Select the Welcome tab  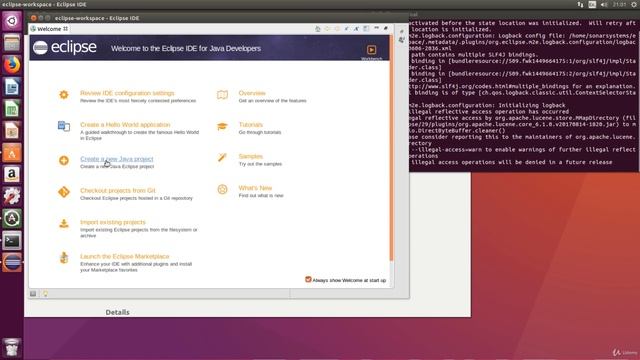coord(49,29)
